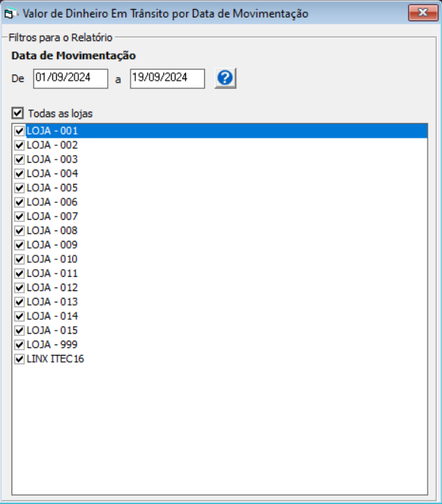Click the end date field 19/09/2024
The height and width of the screenshot is (504, 442).
click(167, 78)
